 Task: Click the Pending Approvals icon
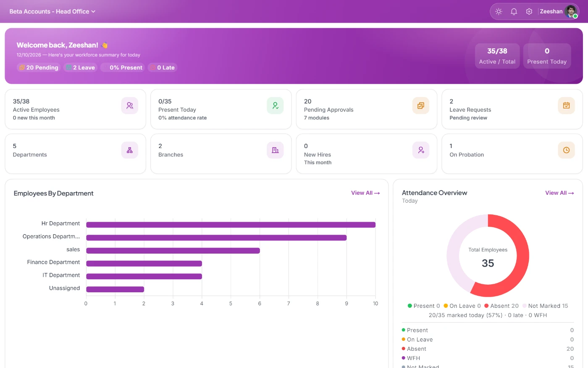point(421,106)
